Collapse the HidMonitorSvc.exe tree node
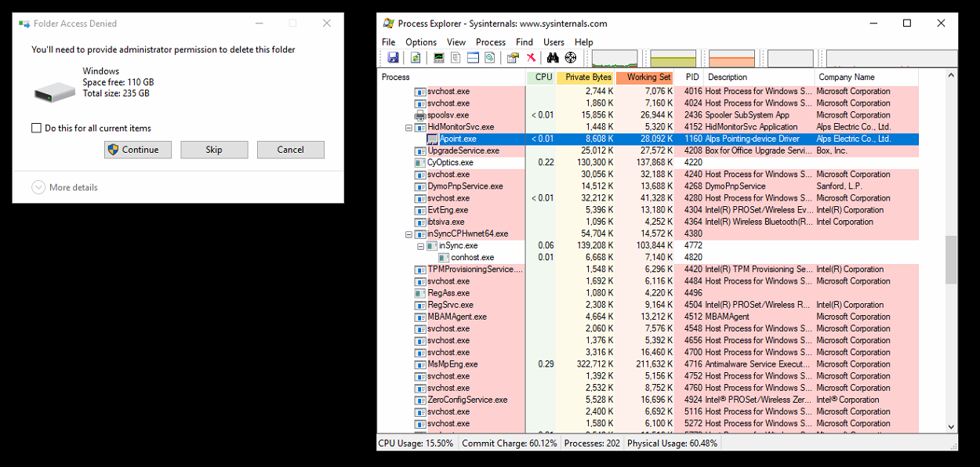 pyautogui.click(x=408, y=127)
